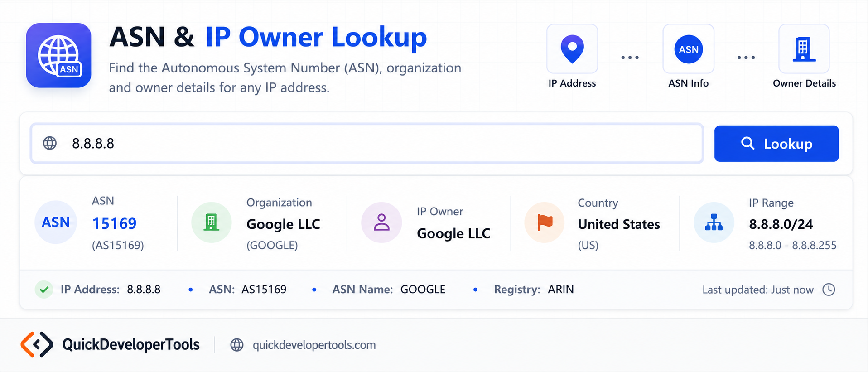Click the IP Address map pin icon
The height and width of the screenshot is (372, 868).
click(572, 49)
